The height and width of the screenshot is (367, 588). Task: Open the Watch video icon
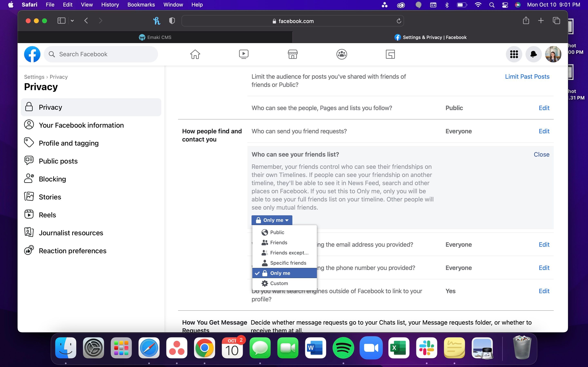click(x=243, y=54)
